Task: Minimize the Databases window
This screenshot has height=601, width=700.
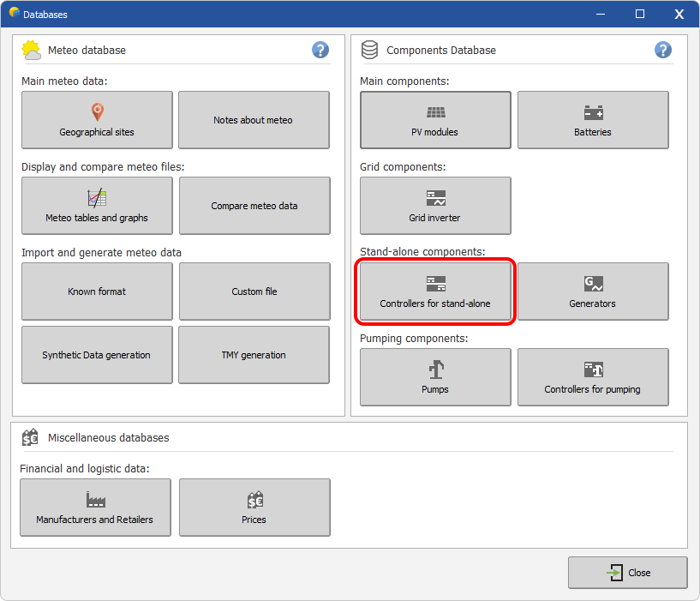Action: pyautogui.click(x=601, y=14)
